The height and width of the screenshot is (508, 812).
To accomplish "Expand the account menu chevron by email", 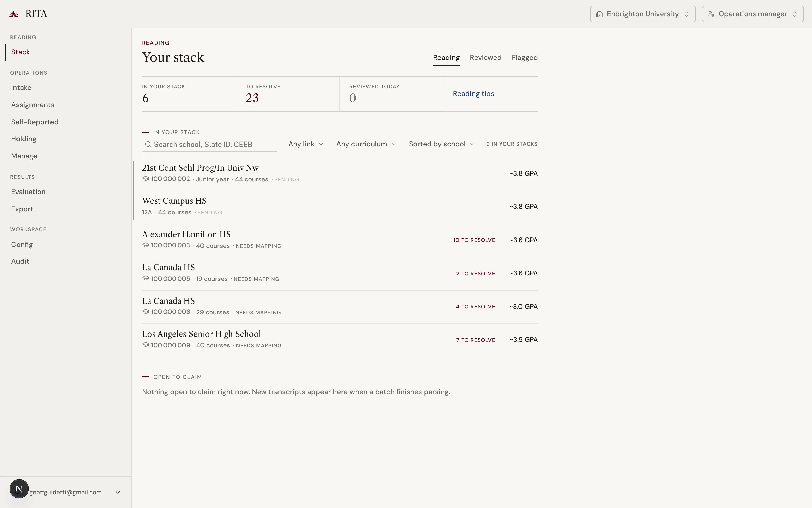I will coord(118,492).
